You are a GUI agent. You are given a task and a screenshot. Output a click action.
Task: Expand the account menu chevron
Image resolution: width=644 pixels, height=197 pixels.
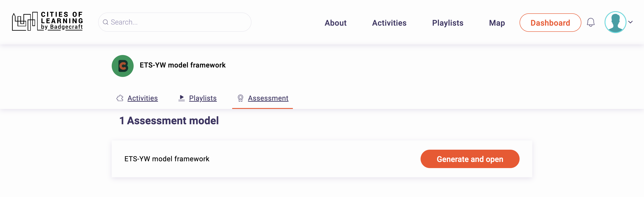click(630, 22)
